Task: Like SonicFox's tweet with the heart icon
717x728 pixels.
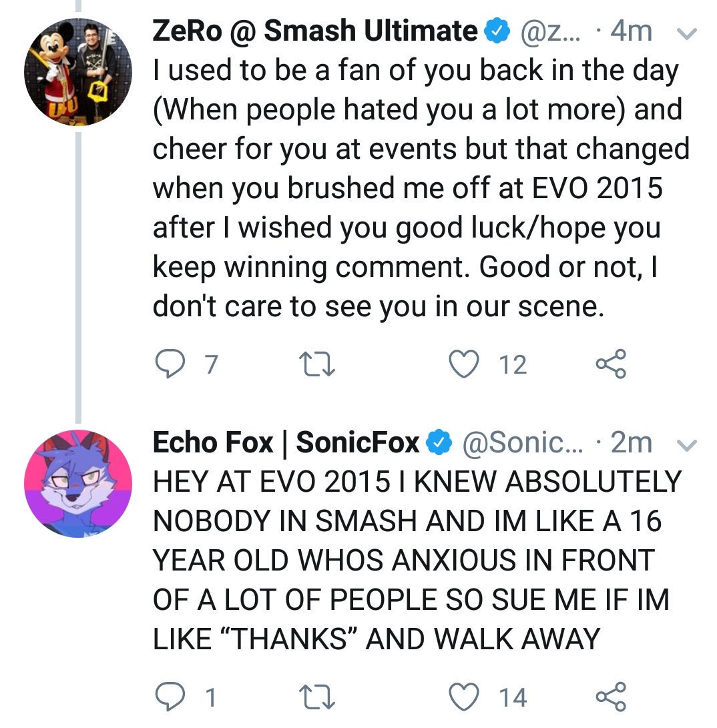Action: coord(464,697)
